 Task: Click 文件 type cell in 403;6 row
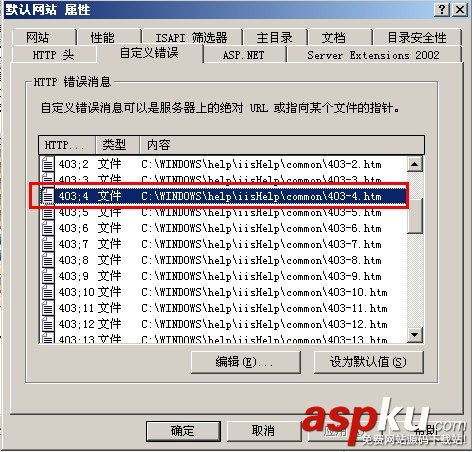[x=109, y=228]
